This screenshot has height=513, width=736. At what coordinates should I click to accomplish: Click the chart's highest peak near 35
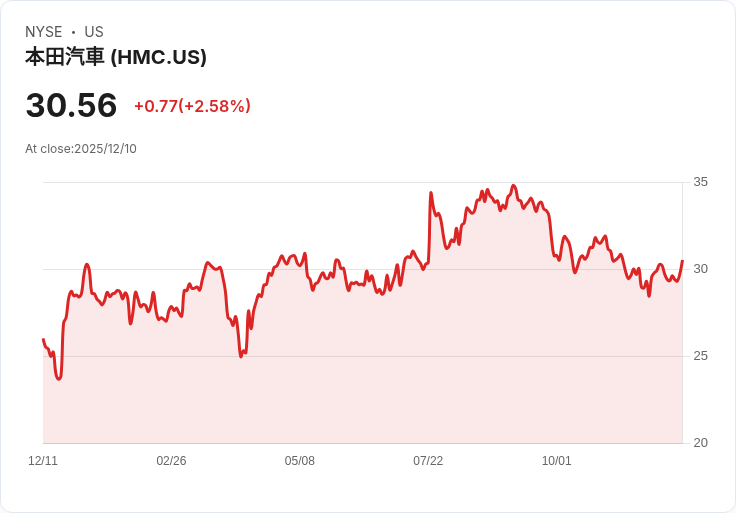click(514, 186)
